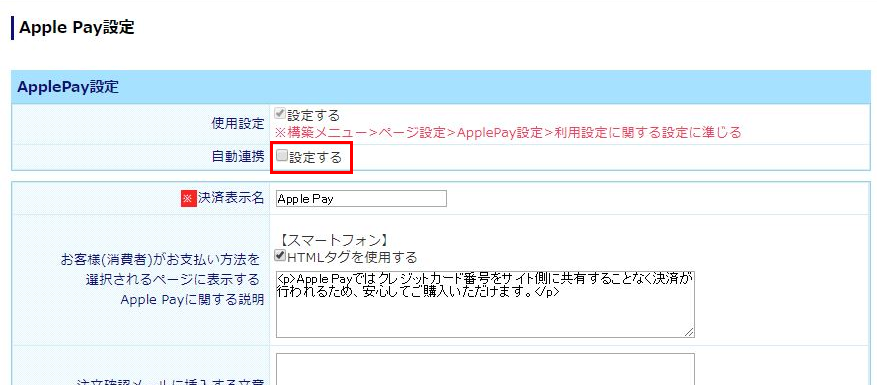877x385 pixels.
Task: Uncheck HTMLタグを使用する checkbox
Action: pos(280,256)
